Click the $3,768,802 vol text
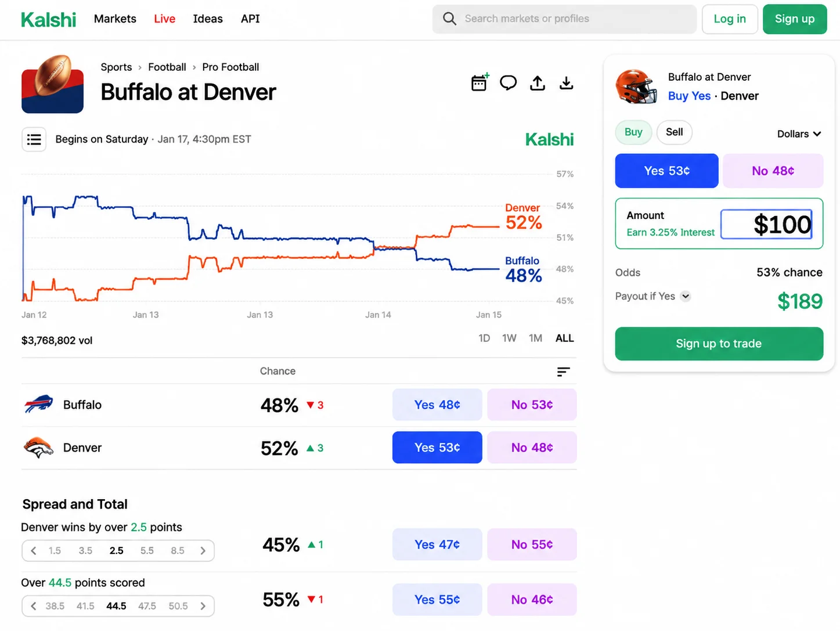This screenshot has height=631, width=840. [x=57, y=341]
